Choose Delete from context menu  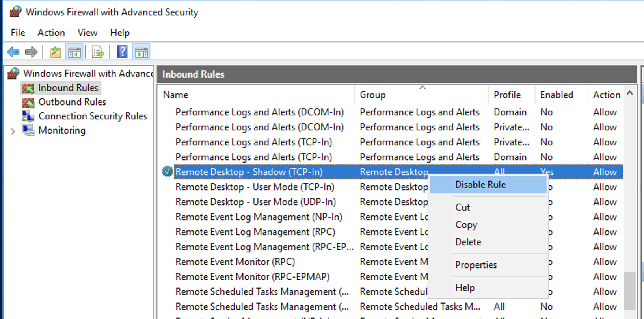488,242
